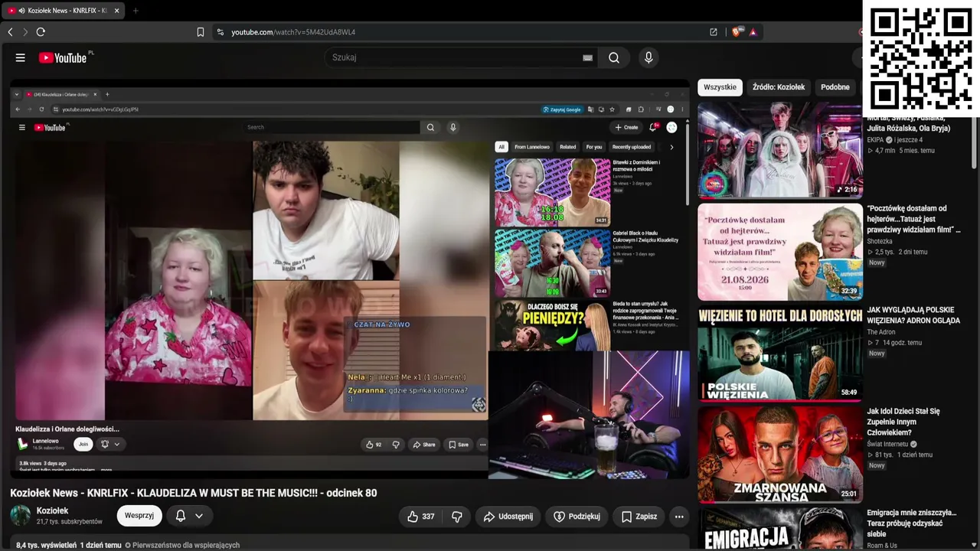Screen dimensions: 980x551
Task: Open Koziołek channel avatar
Action: tap(21, 516)
